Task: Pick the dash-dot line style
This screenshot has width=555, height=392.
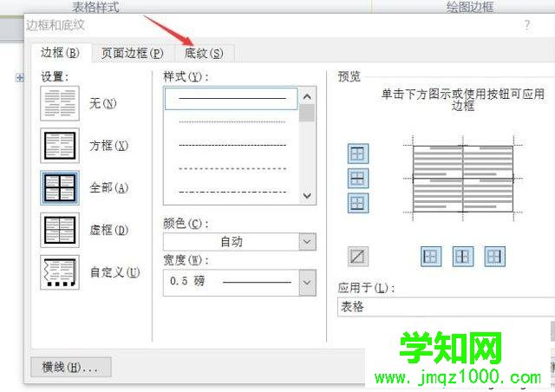Action: (232, 192)
